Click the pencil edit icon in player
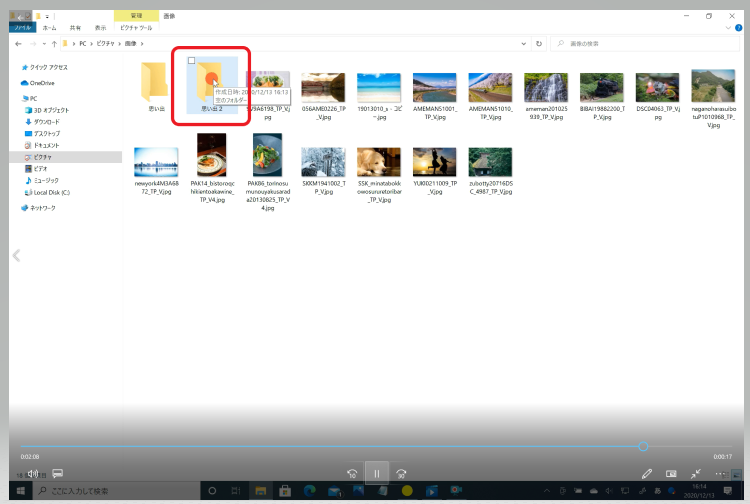This screenshot has height=504, width=750. click(647, 473)
